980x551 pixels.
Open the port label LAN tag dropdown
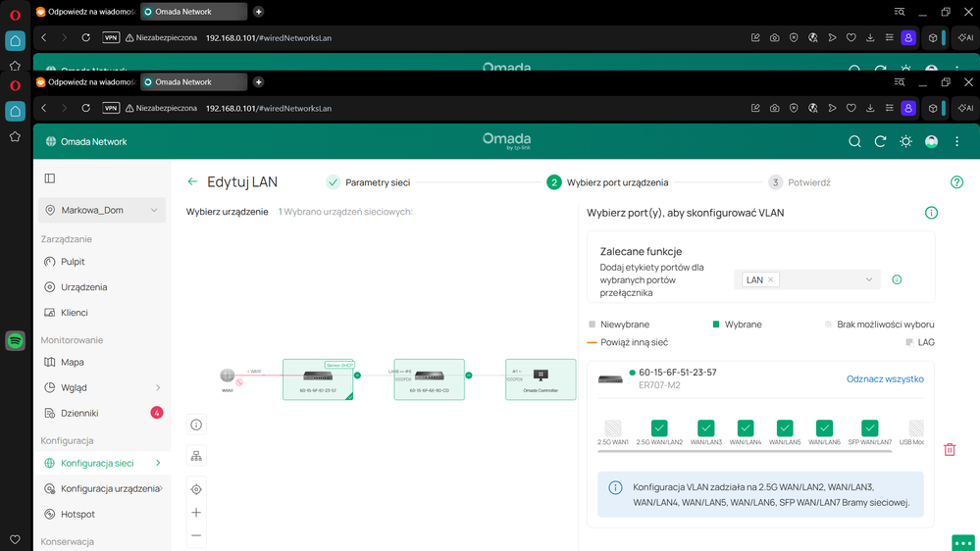coord(807,279)
